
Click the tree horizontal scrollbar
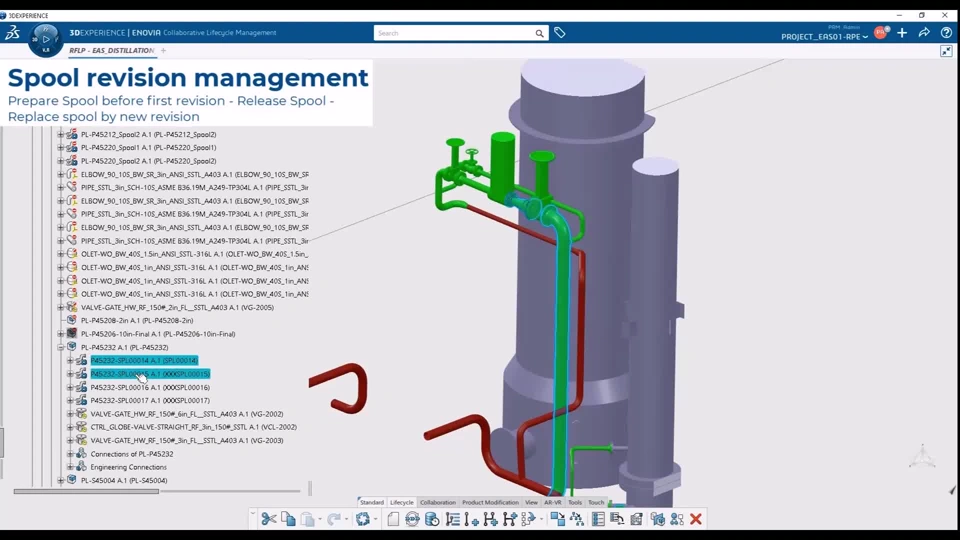(86, 491)
